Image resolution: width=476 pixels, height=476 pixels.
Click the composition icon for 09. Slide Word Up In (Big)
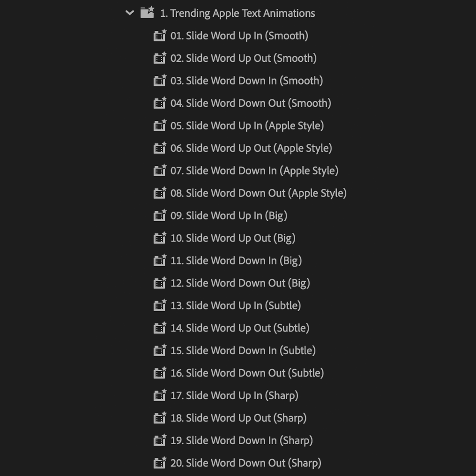[160, 215]
